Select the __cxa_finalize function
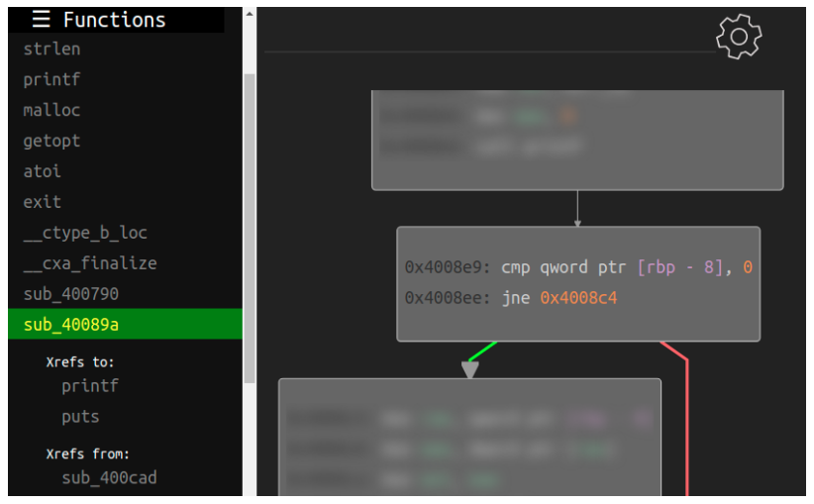The height and width of the screenshot is (504, 814). click(x=89, y=263)
